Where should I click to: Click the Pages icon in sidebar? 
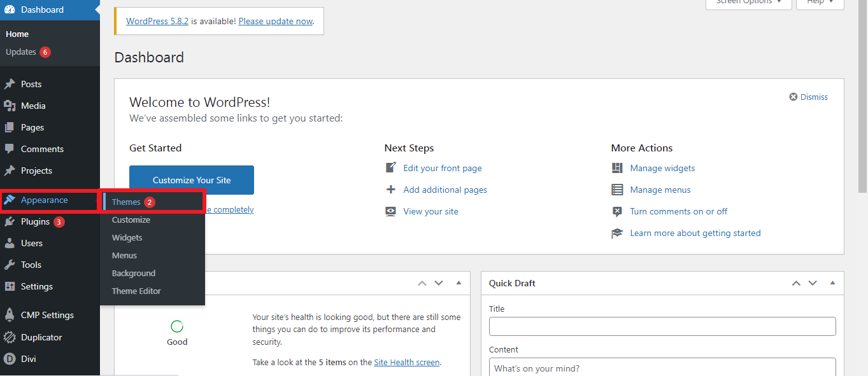point(10,127)
